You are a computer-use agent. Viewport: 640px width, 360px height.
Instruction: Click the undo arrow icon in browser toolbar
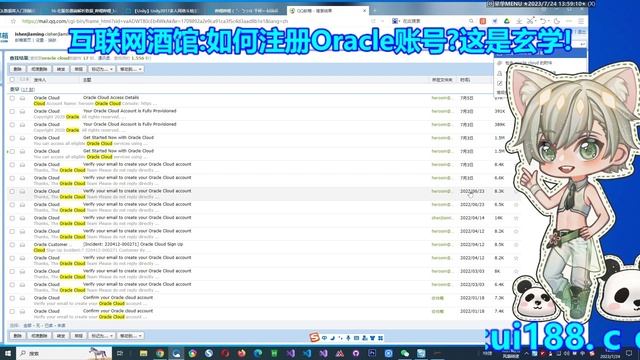coord(543,21)
